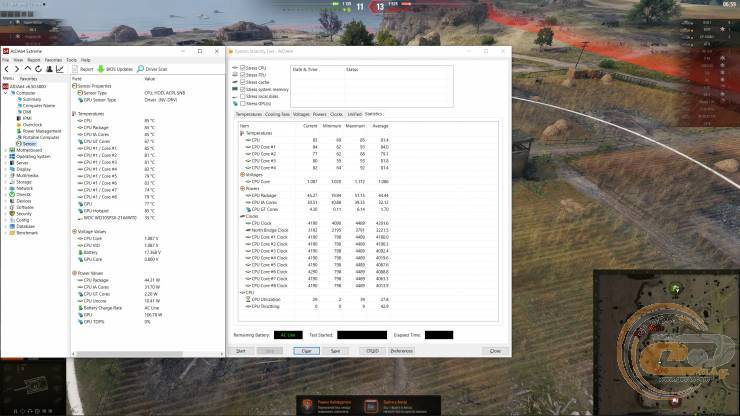The width and height of the screenshot is (740, 416).
Task: Click the up-level arrow in AIDA64 toolbar
Action: click(28, 69)
